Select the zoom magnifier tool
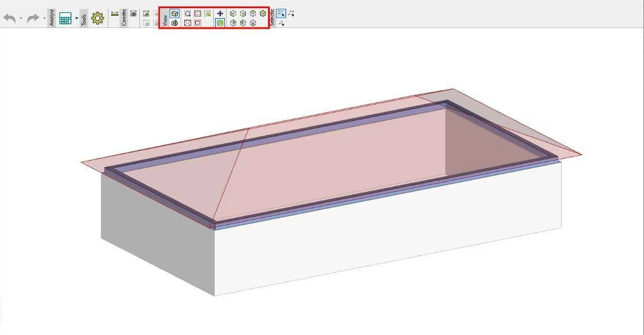The height and width of the screenshot is (335, 644). [x=188, y=13]
